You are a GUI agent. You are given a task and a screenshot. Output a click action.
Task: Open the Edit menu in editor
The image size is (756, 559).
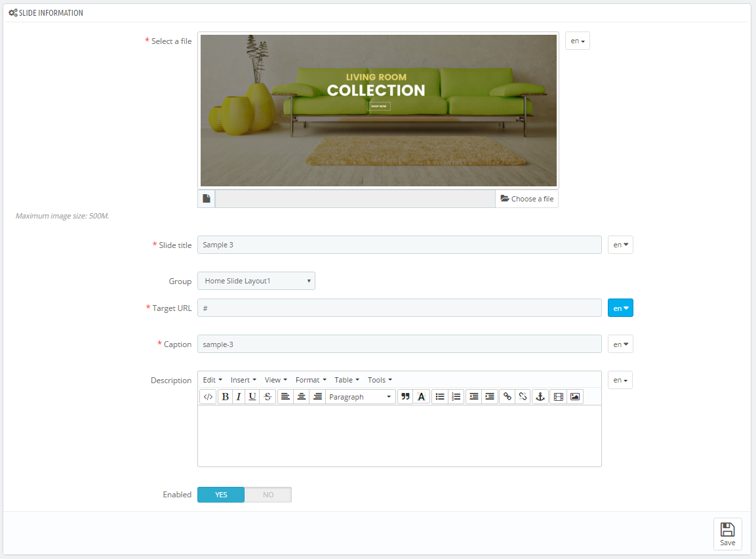212,380
